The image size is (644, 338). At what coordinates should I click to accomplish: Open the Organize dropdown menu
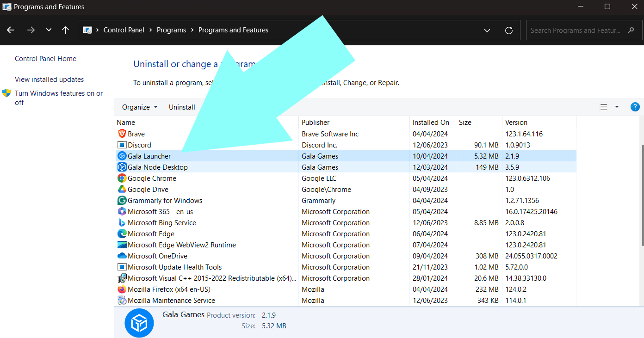(140, 107)
